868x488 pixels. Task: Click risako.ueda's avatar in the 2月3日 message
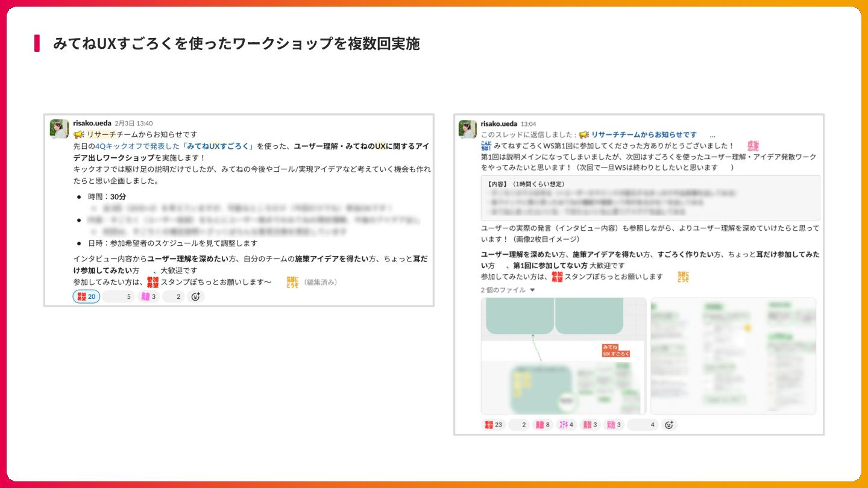[x=59, y=128]
